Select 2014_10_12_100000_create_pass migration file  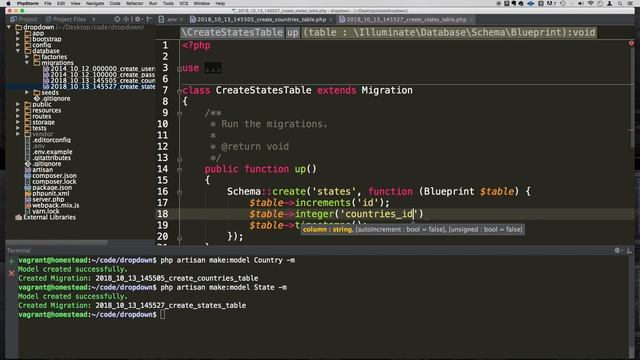(98, 75)
